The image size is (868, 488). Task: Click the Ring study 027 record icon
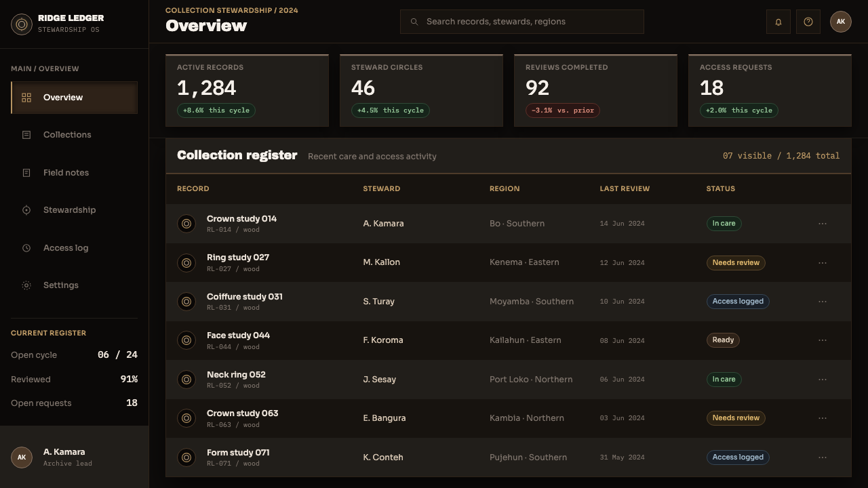(186, 262)
